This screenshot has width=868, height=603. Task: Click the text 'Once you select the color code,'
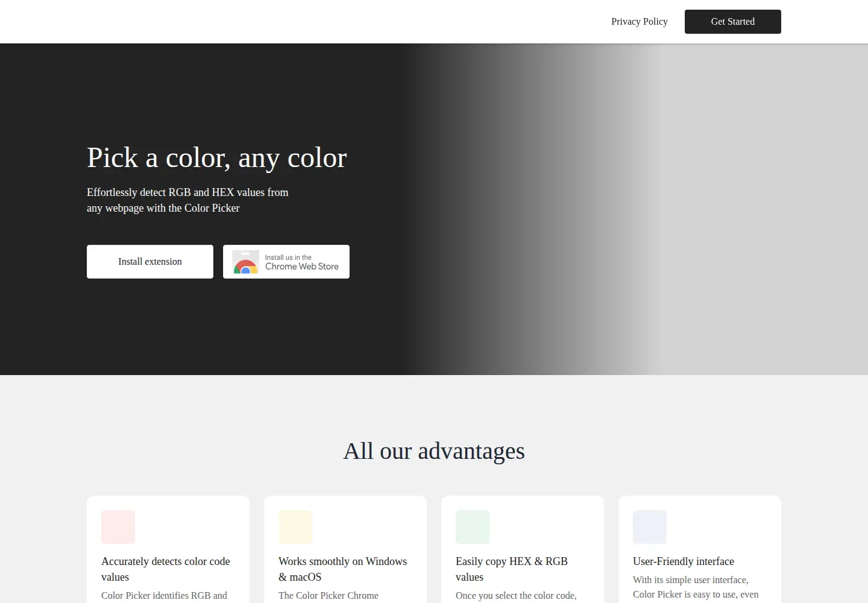coord(516,596)
